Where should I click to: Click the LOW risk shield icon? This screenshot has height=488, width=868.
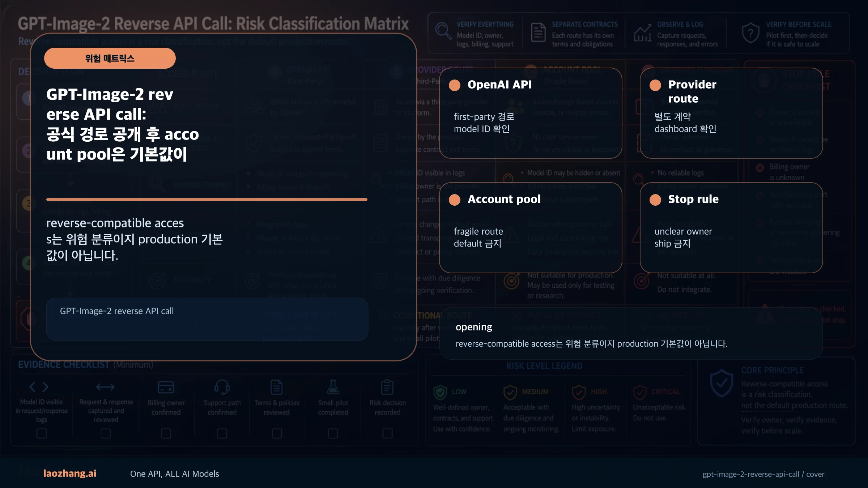click(440, 392)
